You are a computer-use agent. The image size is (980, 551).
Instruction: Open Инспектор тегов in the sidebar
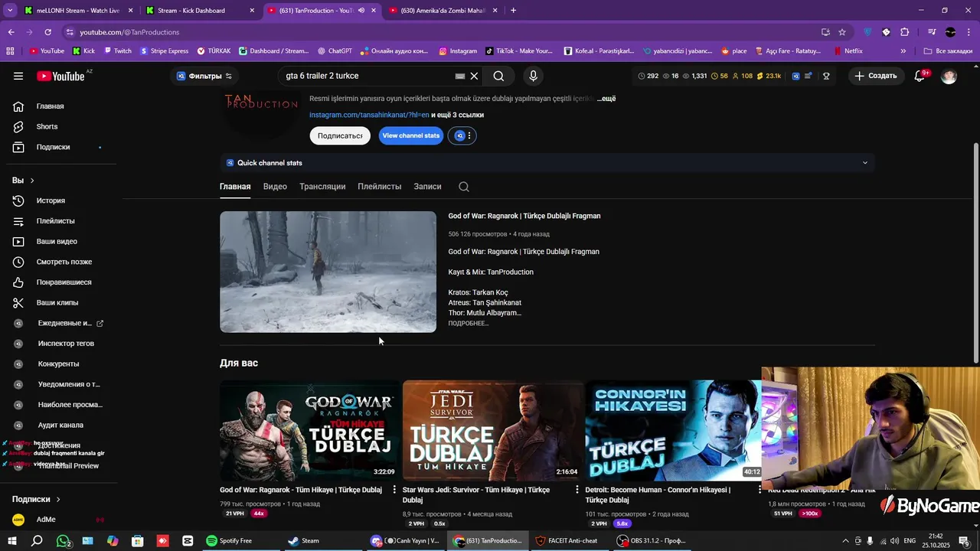(x=66, y=344)
